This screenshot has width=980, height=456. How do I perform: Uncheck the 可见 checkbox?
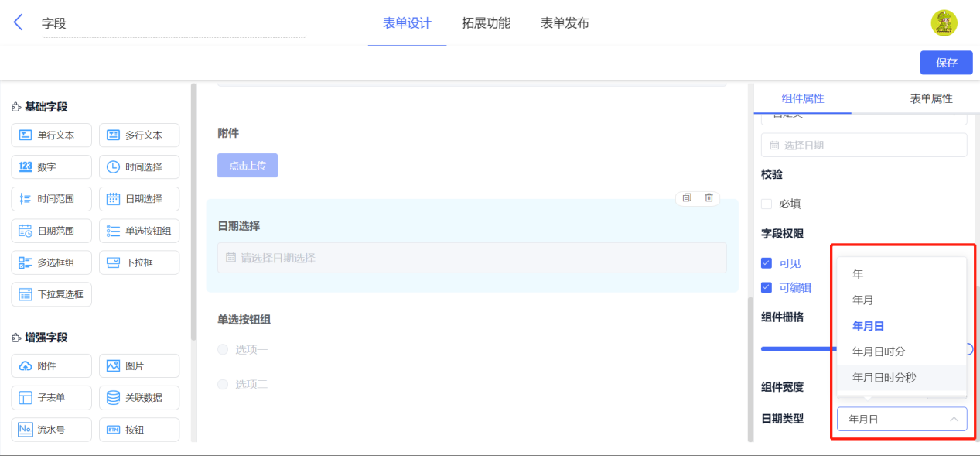[x=767, y=263]
